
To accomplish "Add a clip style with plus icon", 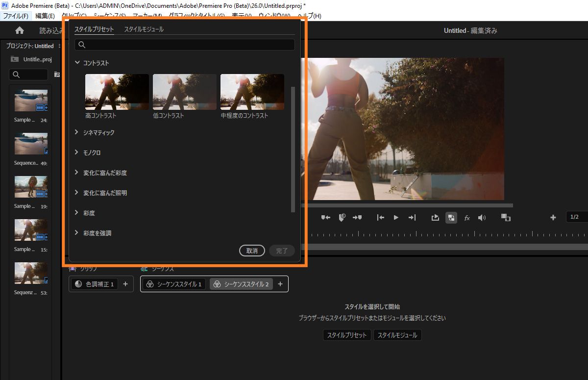I will [125, 284].
